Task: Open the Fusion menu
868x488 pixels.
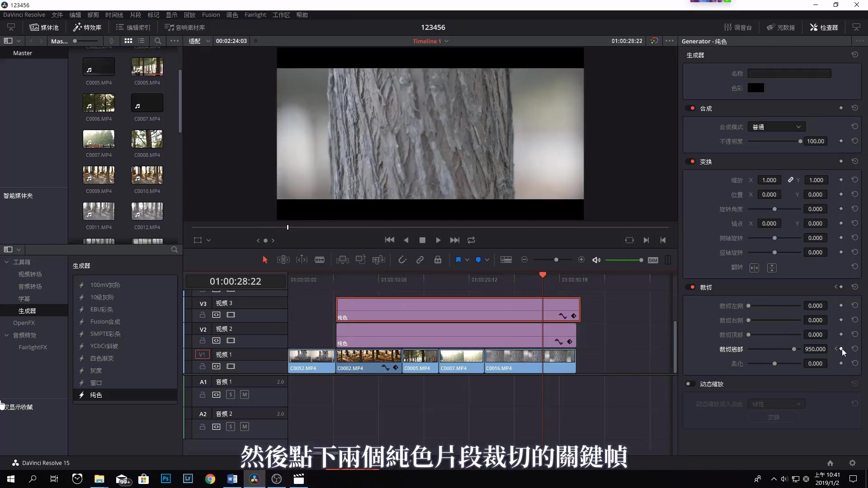Action: 211,14
